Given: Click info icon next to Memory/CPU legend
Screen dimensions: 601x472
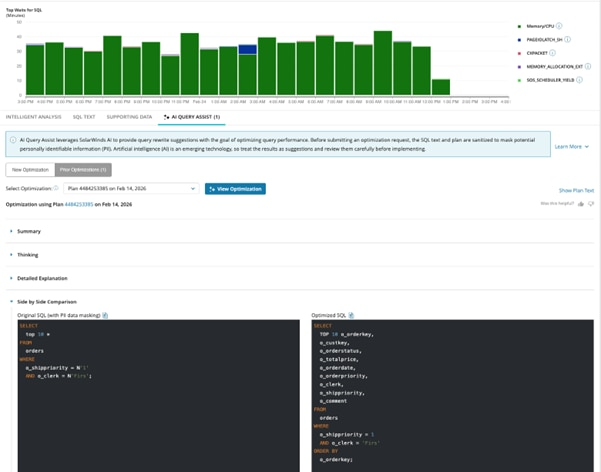Looking at the screenshot, I should (559, 26).
